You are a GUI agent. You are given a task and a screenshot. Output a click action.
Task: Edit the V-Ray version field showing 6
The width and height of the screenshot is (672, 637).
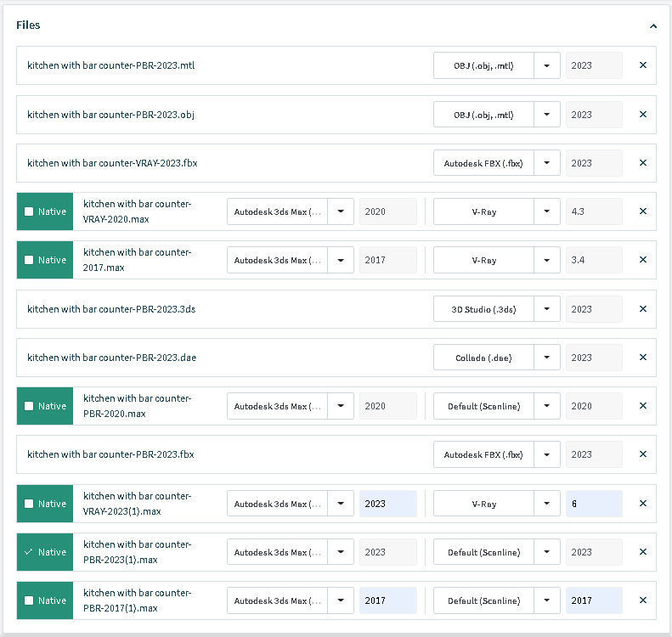tap(593, 504)
